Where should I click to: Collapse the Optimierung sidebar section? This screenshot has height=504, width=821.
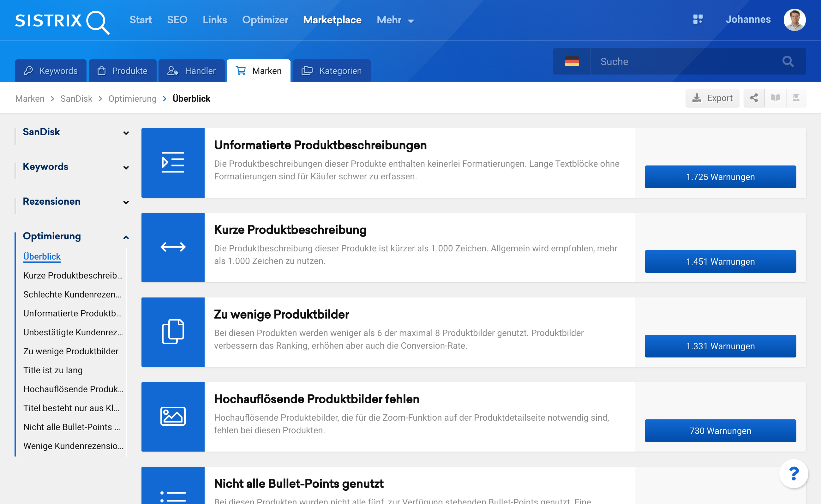[x=126, y=237]
